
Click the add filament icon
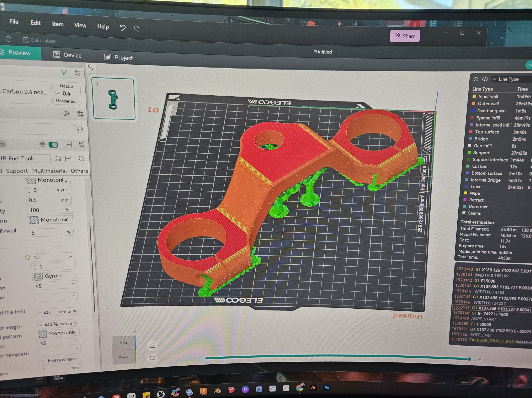pos(67,113)
